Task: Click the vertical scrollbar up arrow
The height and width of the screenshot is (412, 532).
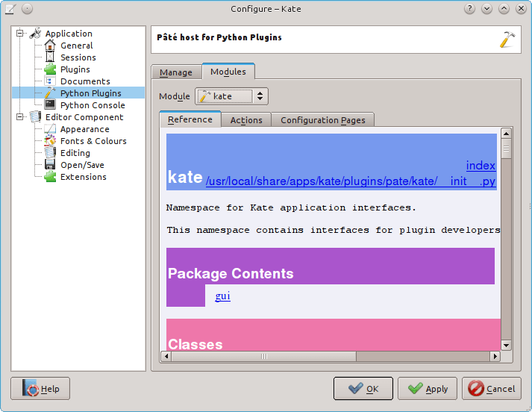Action: tap(506, 134)
